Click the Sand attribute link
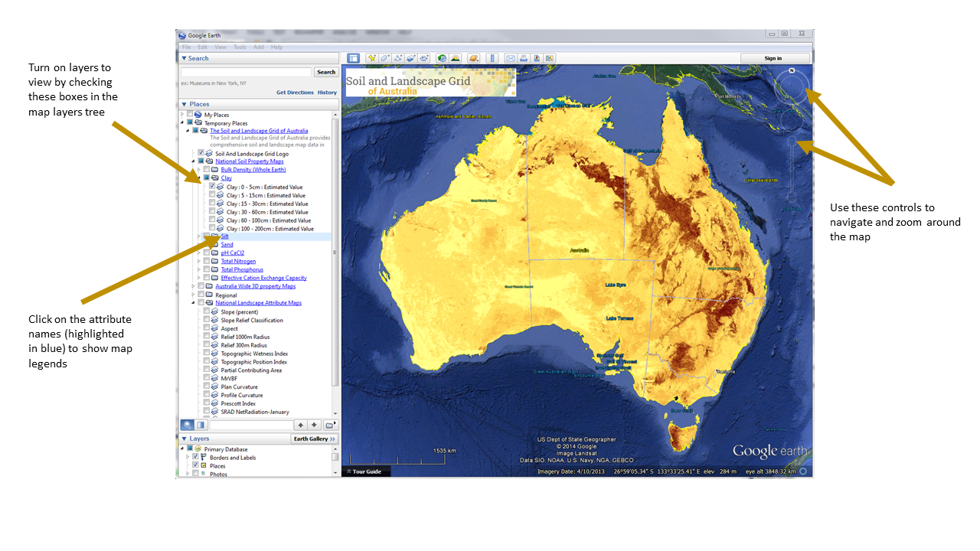The height and width of the screenshot is (551, 980). 227,245
